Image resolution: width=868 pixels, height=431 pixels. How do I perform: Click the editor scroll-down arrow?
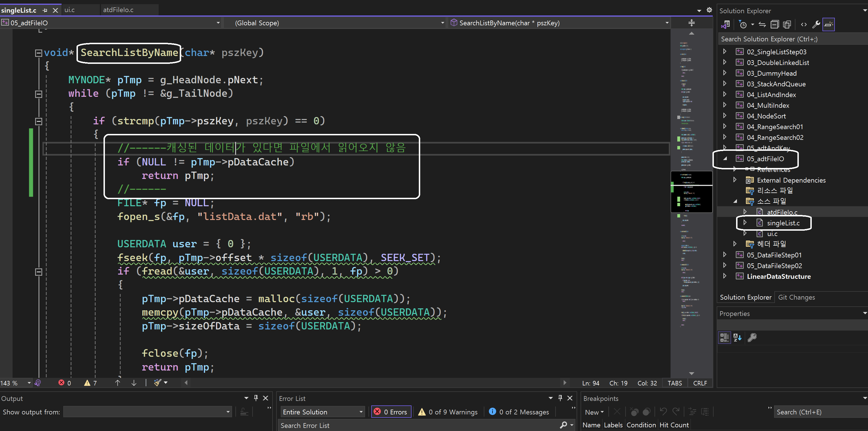click(x=691, y=373)
